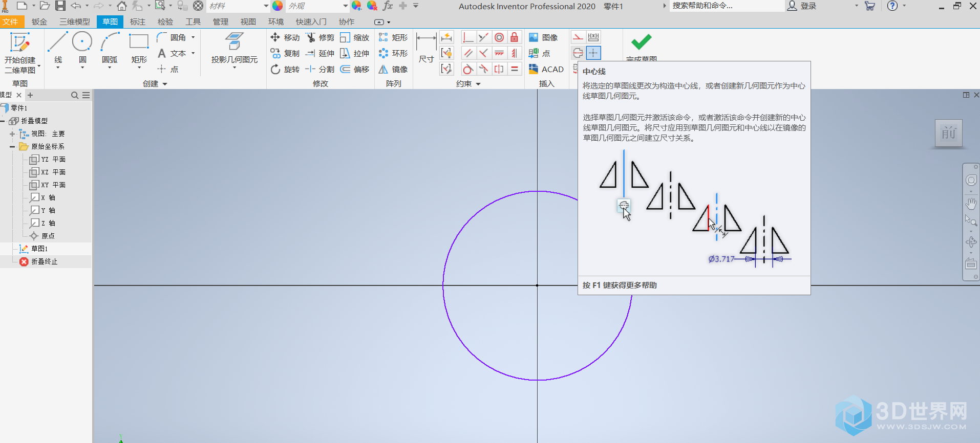Toggle Centerline format

click(578, 53)
